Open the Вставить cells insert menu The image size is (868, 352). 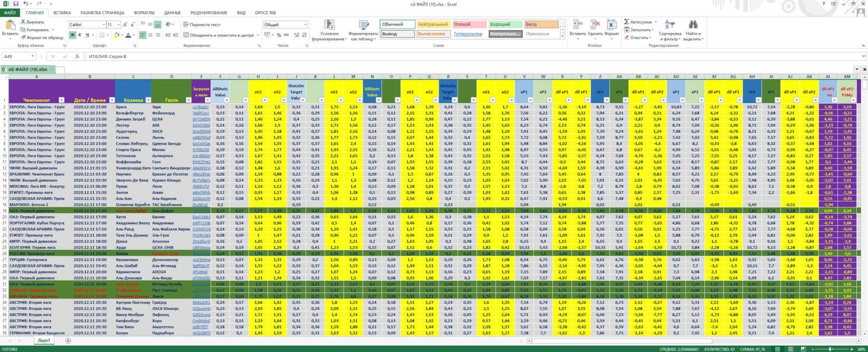577,30
